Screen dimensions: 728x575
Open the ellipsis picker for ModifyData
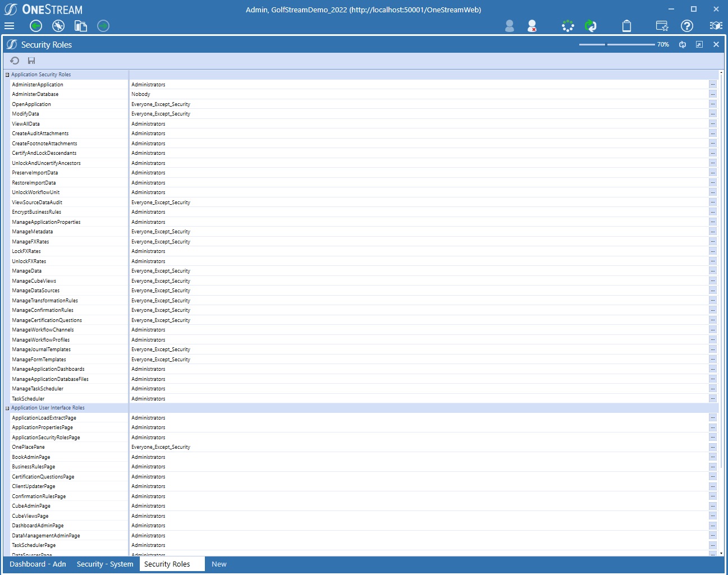click(x=713, y=114)
